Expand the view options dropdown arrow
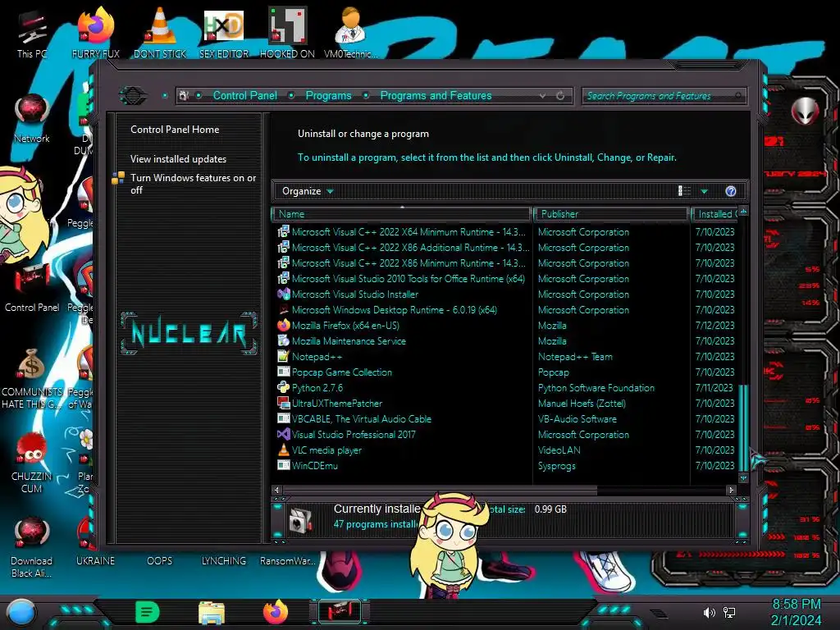The height and width of the screenshot is (630, 840). (x=704, y=191)
